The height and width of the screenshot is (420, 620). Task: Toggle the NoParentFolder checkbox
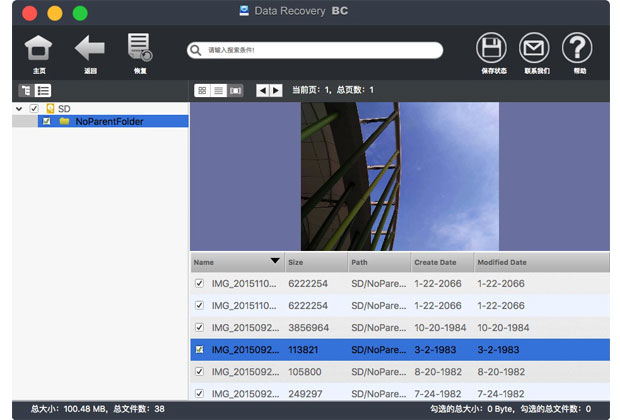tap(46, 121)
